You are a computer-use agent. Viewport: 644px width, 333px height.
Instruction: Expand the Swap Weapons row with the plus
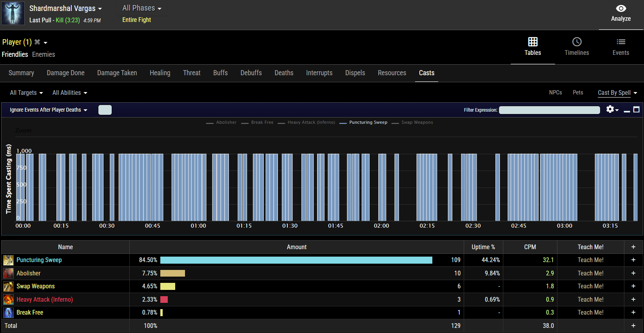tap(633, 286)
